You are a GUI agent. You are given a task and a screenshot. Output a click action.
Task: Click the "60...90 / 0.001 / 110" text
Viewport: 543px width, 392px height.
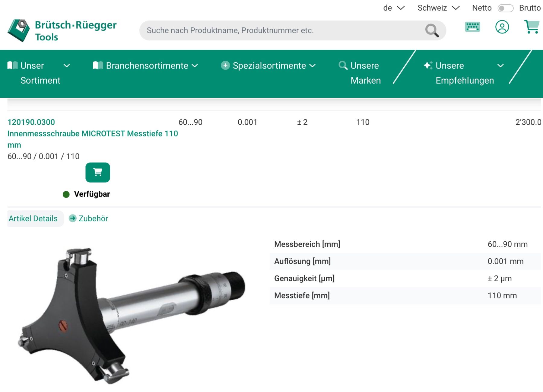tap(43, 156)
